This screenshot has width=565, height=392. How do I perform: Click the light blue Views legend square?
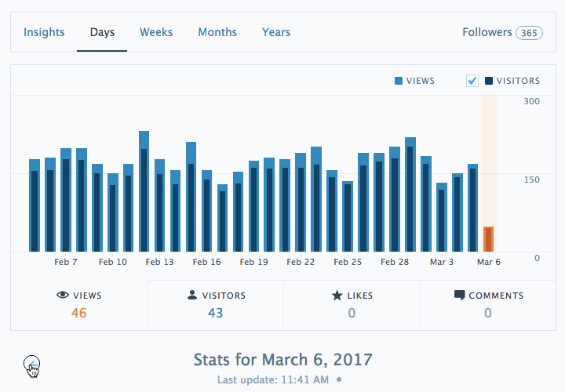[x=399, y=81]
